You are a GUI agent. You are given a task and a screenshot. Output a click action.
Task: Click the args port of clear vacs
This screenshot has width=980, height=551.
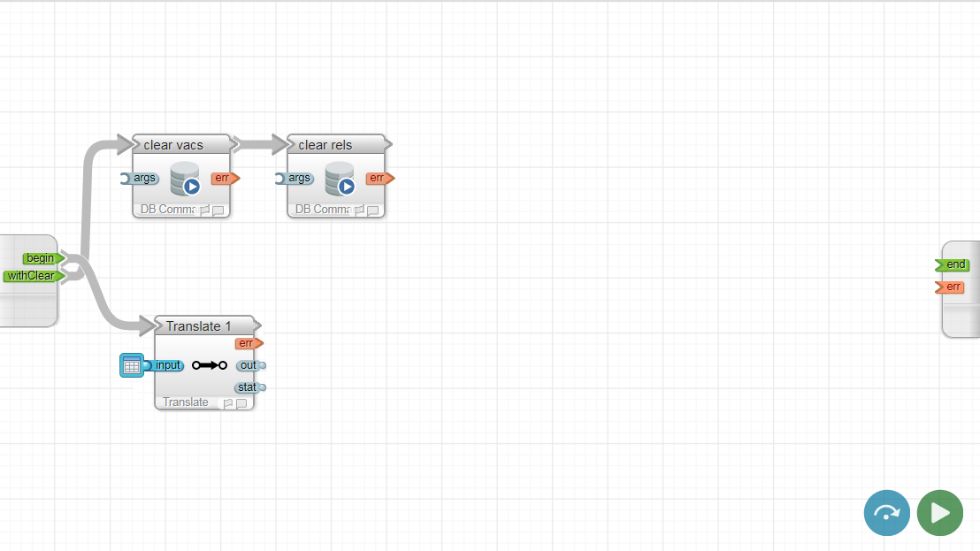pyautogui.click(x=142, y=179)
